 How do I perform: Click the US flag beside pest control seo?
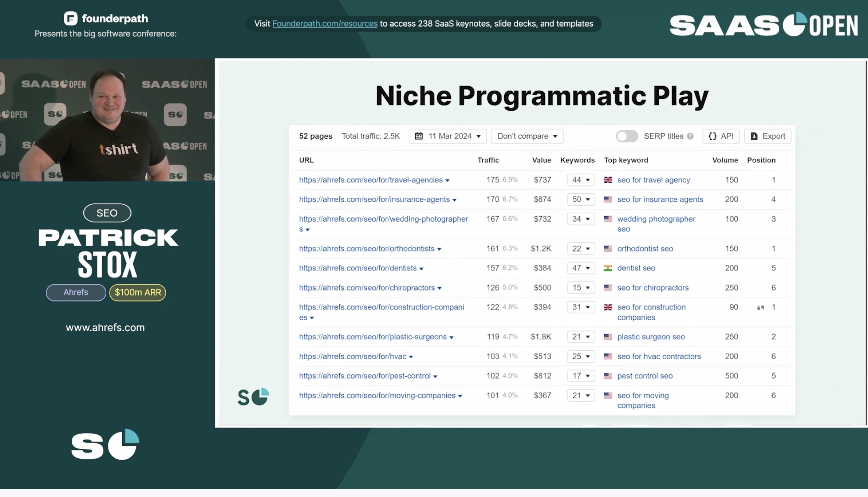608,376
